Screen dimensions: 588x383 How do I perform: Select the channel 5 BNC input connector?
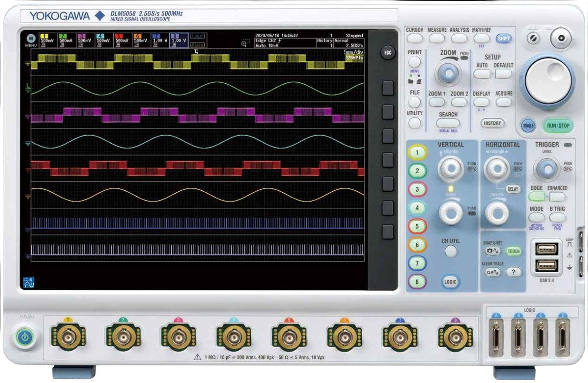tap(289, 338)
